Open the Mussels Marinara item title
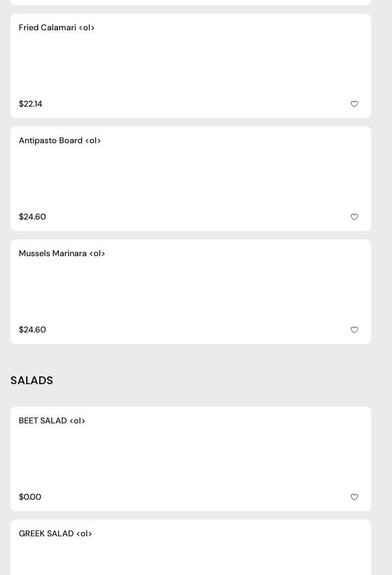 click(62, 254)
